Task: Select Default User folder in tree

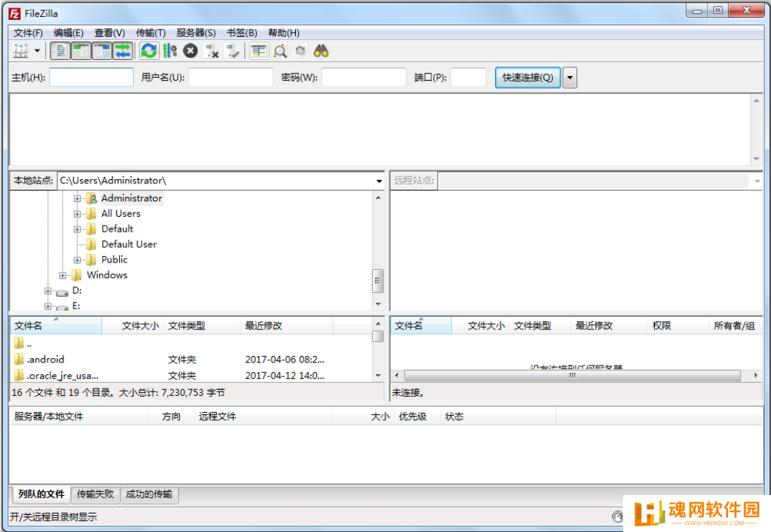Action: tap(129, 244)
